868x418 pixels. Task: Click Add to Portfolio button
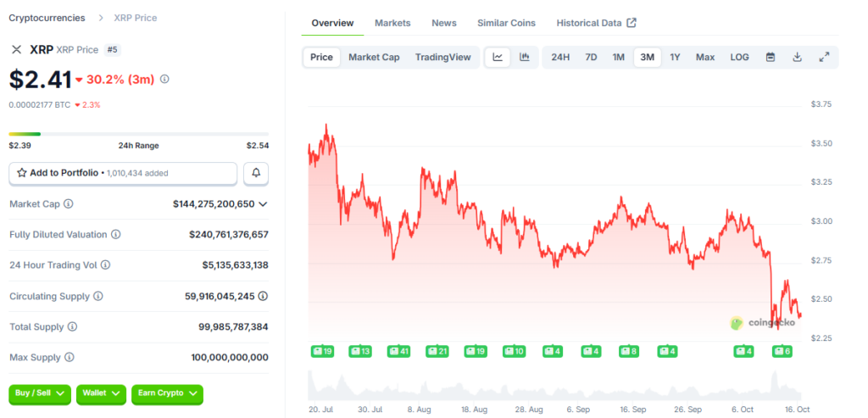(123, 173)
